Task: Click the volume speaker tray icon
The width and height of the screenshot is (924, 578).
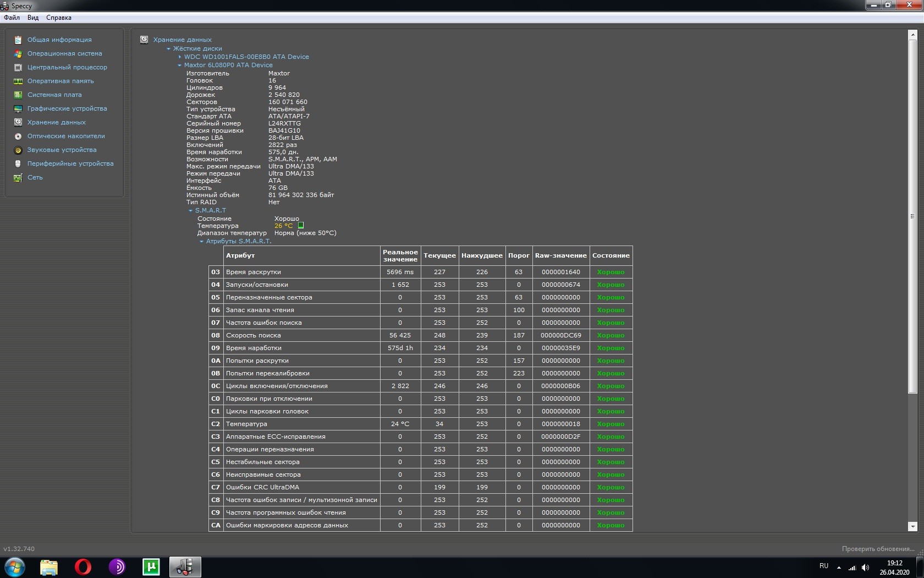Action: (865, 568)
